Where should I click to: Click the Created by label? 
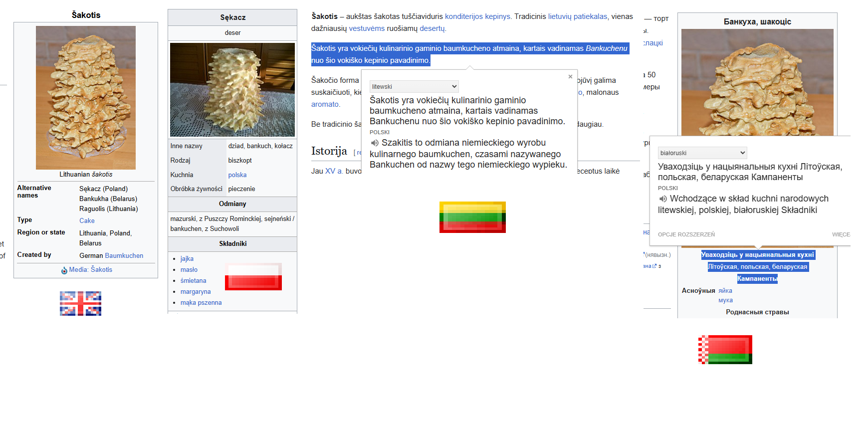click(34, 255)
